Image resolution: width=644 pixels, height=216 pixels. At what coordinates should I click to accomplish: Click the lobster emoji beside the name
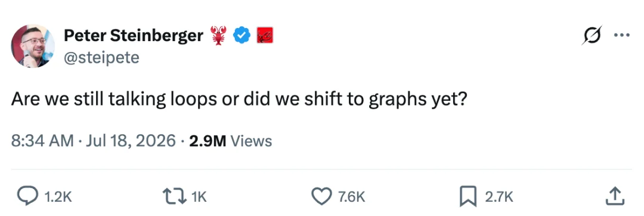pyautogui.click(x=218, y=36)
